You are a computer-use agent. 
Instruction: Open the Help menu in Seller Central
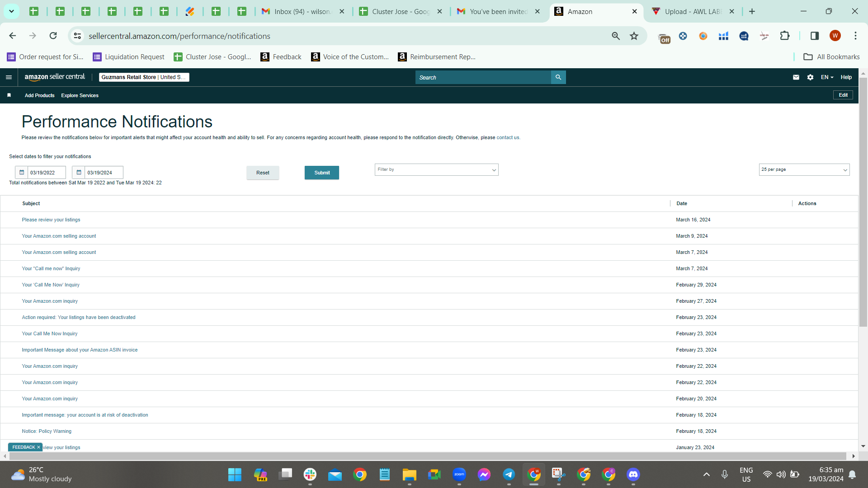(846, 77)
